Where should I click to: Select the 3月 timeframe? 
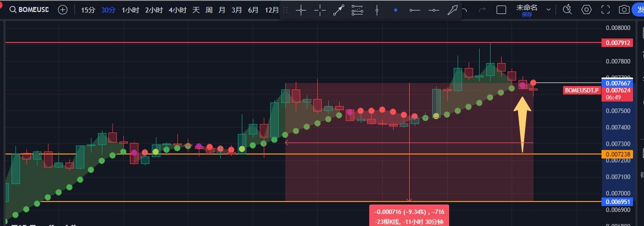(x=237, y=9)
